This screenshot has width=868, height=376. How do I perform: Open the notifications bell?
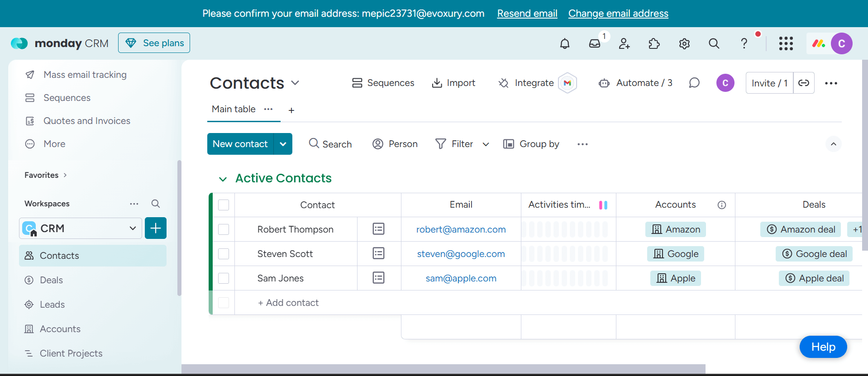(x=564, y=43)
